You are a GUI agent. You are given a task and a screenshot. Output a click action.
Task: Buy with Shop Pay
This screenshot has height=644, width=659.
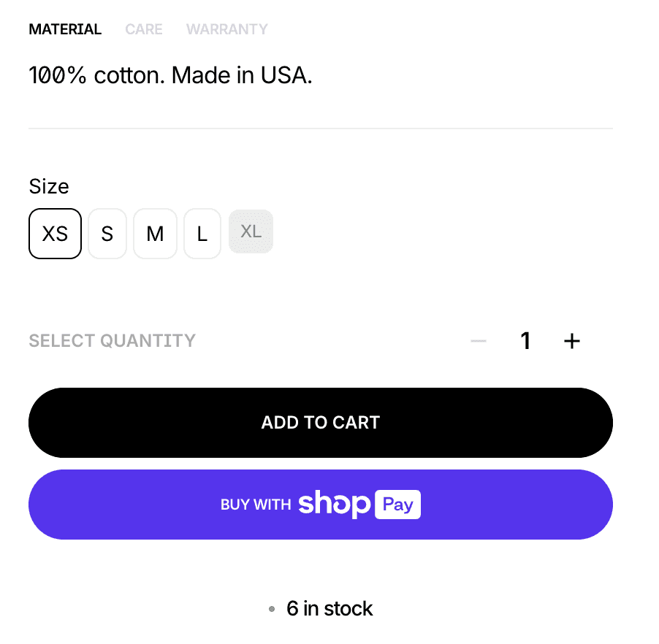pyautogui.click(x=321, y=505)
